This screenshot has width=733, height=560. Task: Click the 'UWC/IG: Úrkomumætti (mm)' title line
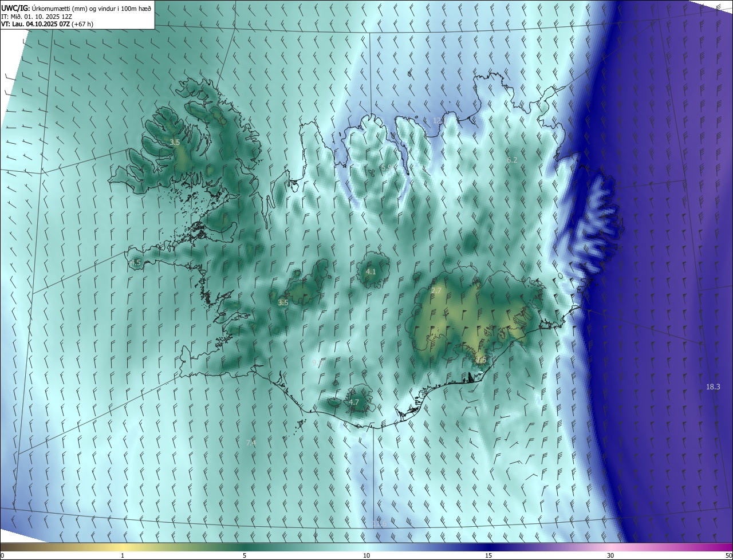click(76, 7)
